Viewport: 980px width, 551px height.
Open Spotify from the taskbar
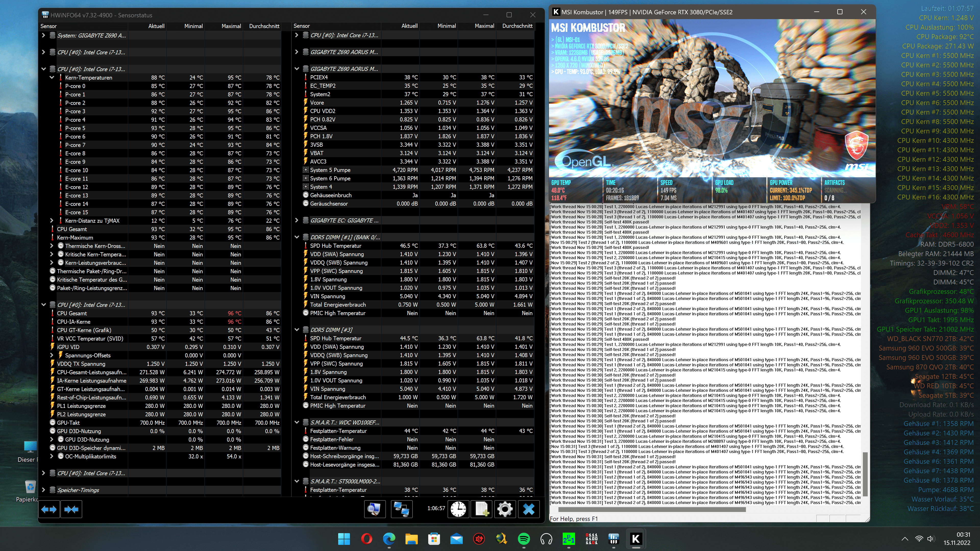click(524, 539)
